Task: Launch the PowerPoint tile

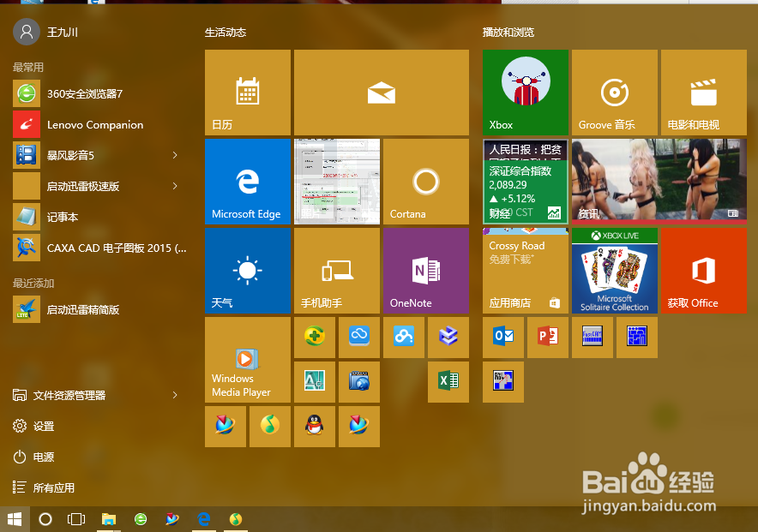Action: coord(548,337)
